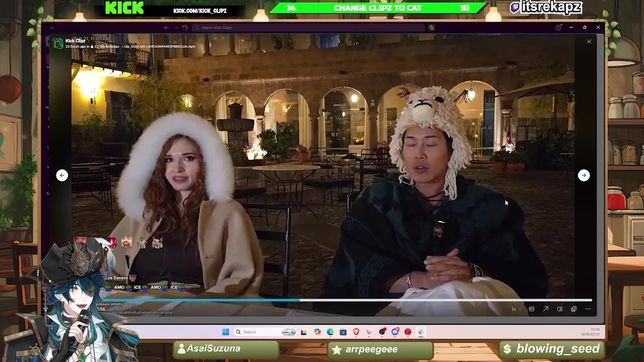This screenshot has width=644, height=362.
Task: Switch to Slack from the taskbar
Action: (x=421, y=332)
